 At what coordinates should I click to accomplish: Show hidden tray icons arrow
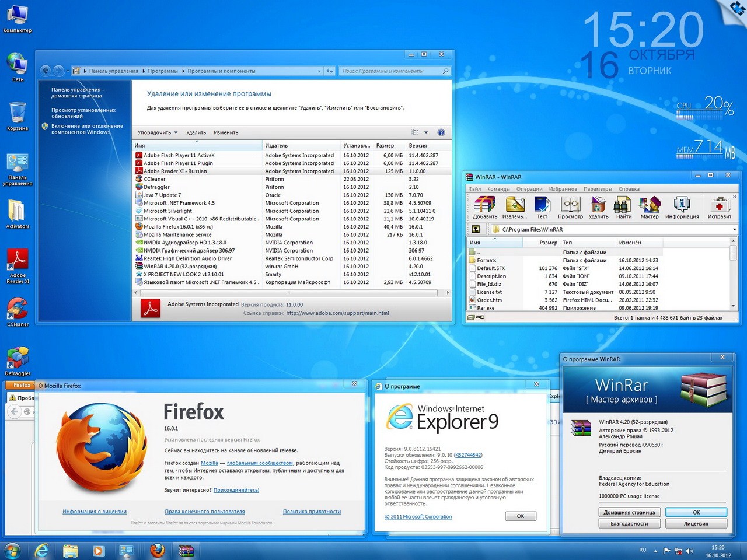click(655, 551)
